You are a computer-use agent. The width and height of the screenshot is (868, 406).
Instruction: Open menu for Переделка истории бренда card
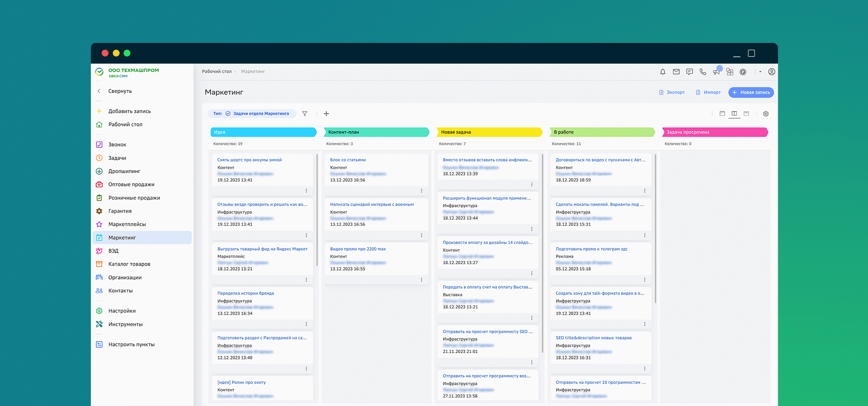[306, 324]
